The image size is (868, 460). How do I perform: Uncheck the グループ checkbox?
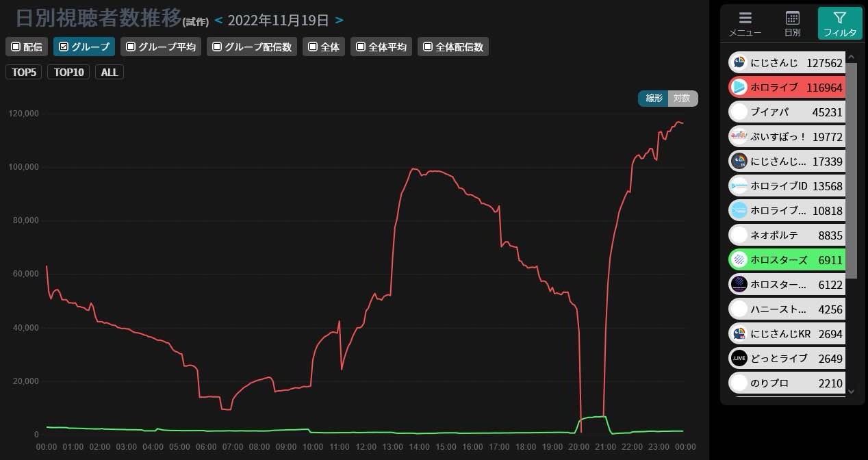(x=64, y=47)
